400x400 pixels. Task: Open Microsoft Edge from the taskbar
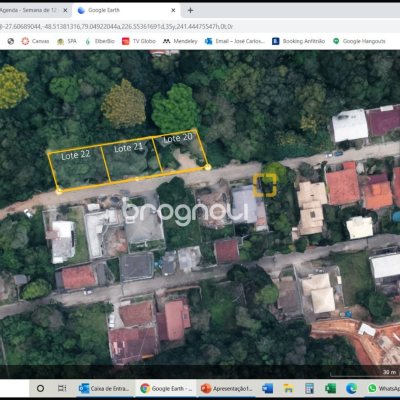pyautogui.click(x=351, y=388)
